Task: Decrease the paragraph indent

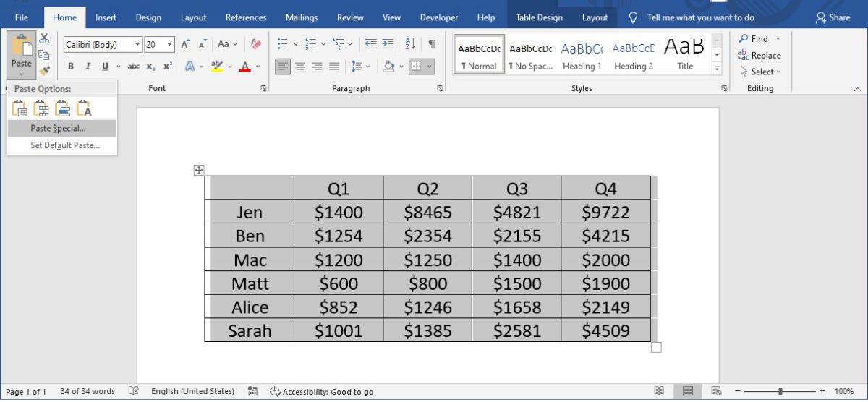Action: tap(370, 44)
